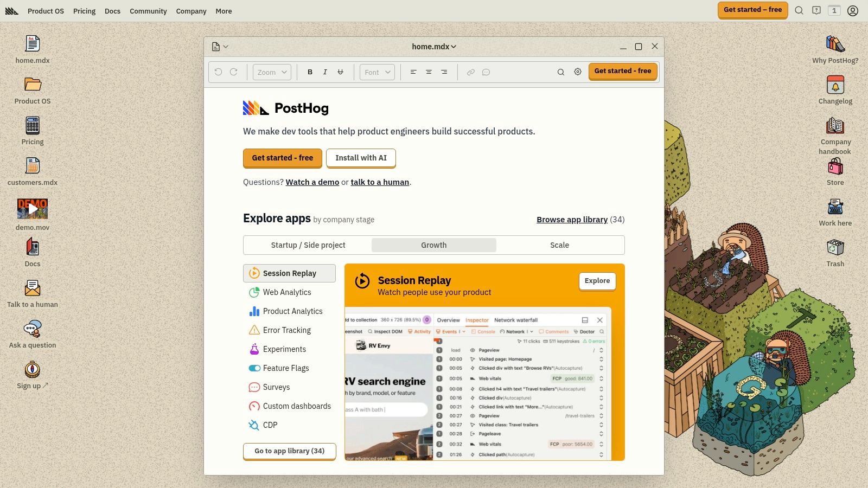Open the Why PostHog? desktop icon

click(x=835, y=49)
